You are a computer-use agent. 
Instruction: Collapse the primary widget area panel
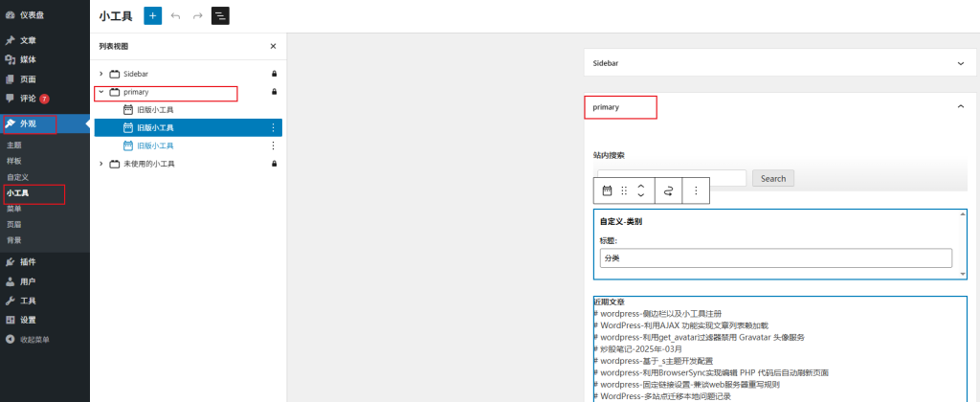(x=961, y=107)
